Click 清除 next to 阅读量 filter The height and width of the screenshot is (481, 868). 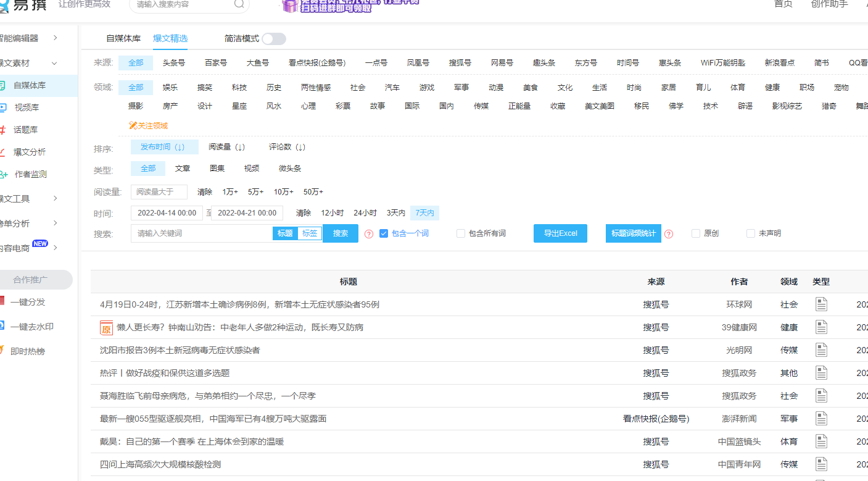205,192
